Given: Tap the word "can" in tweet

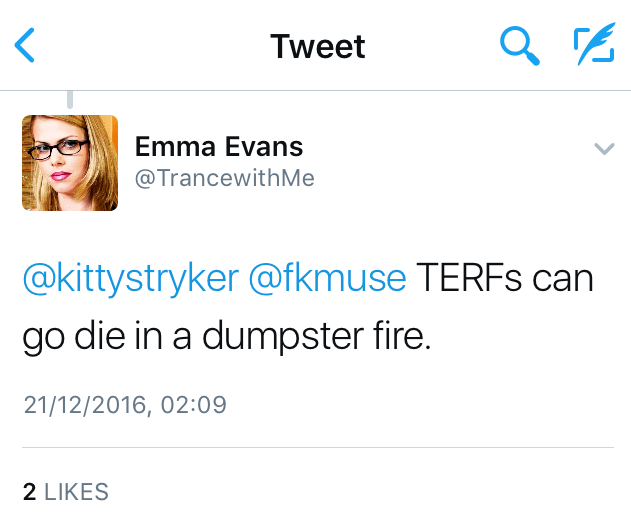Looking at the screenshot, I should pos(562,279).
